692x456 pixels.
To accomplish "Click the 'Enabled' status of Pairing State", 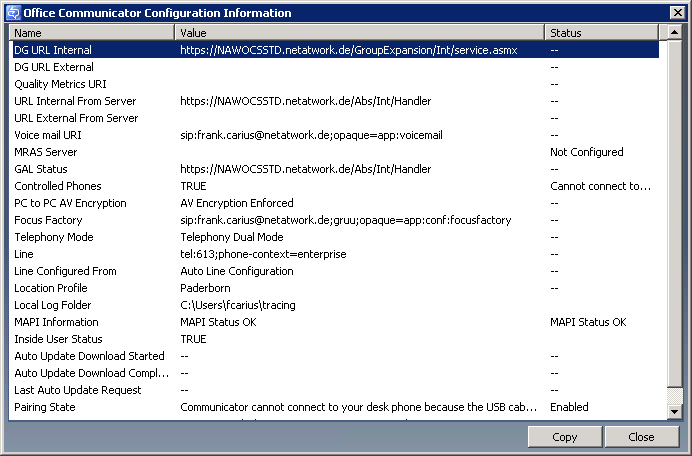I will click(569, 407).
